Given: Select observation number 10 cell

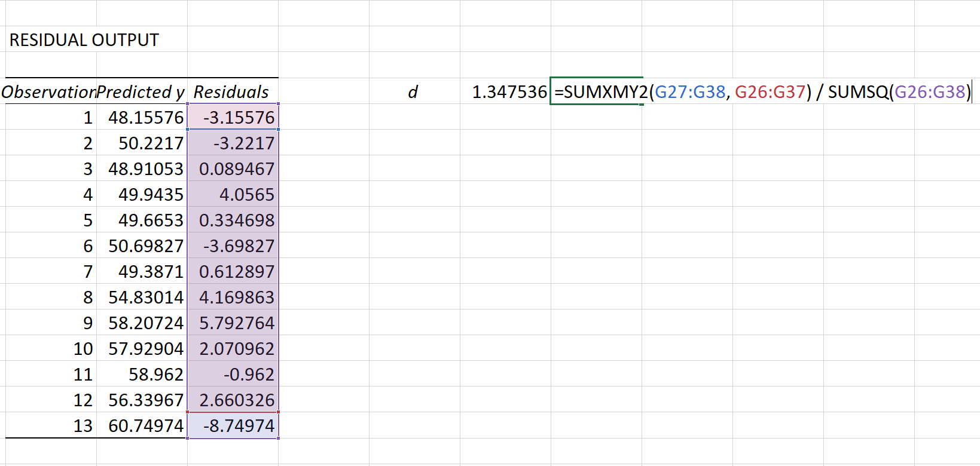Looking at the screenshot, I should [x=51, y=348].
